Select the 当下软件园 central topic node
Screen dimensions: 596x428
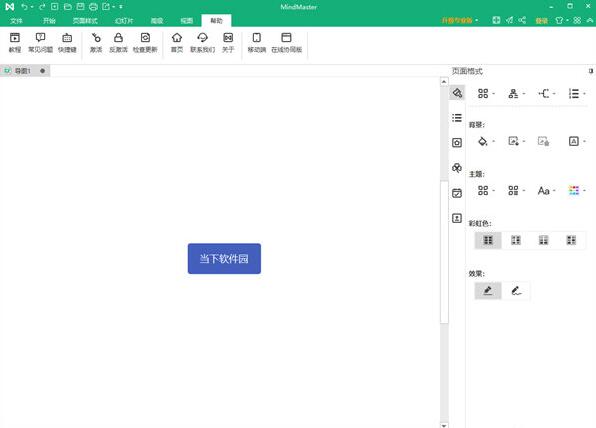[x=224, y=258]
